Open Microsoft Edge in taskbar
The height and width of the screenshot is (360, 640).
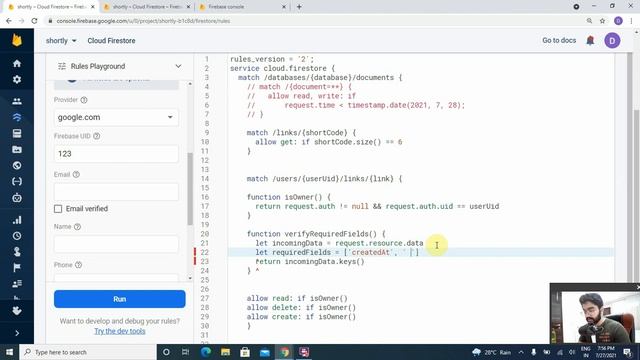(206, 352)
